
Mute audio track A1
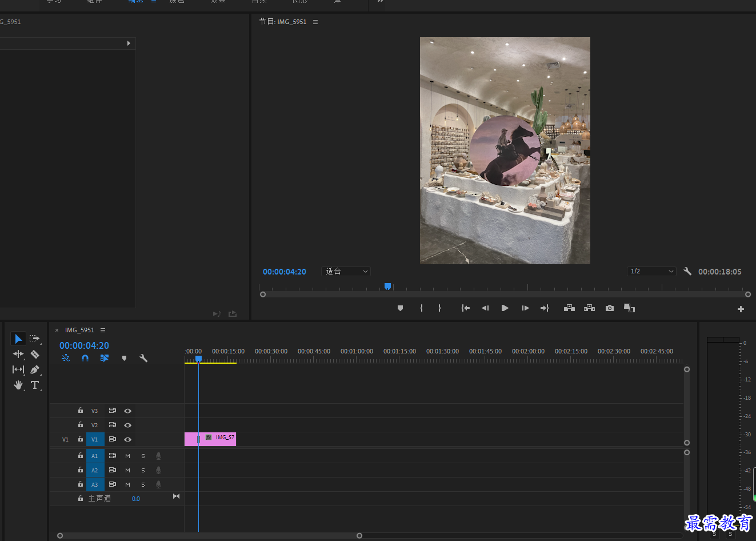coord(127,456)
